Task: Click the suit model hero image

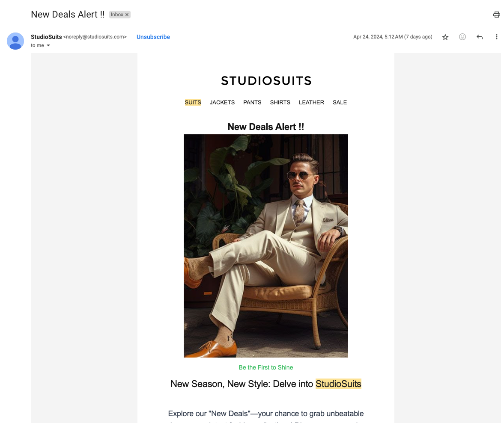Action: [x=265, y=246]
